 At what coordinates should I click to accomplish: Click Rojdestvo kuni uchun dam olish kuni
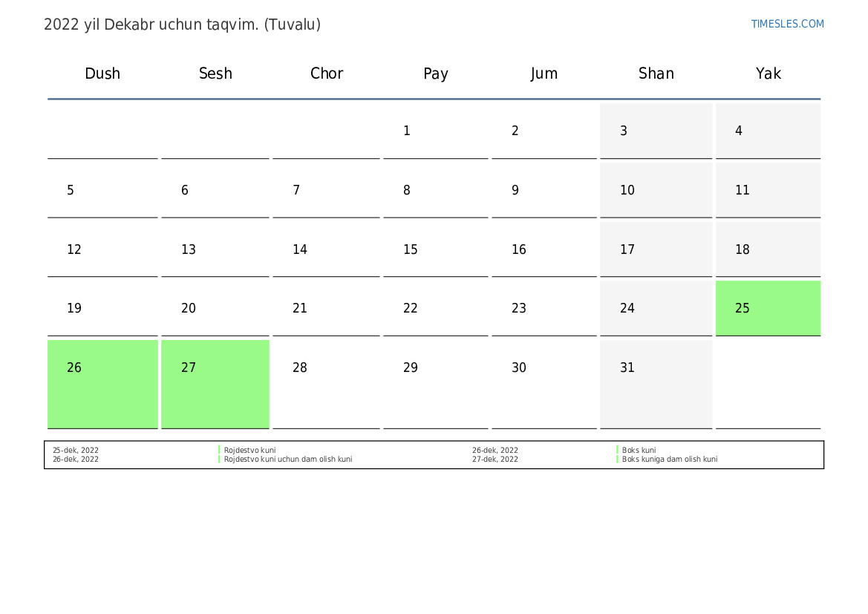288,460
